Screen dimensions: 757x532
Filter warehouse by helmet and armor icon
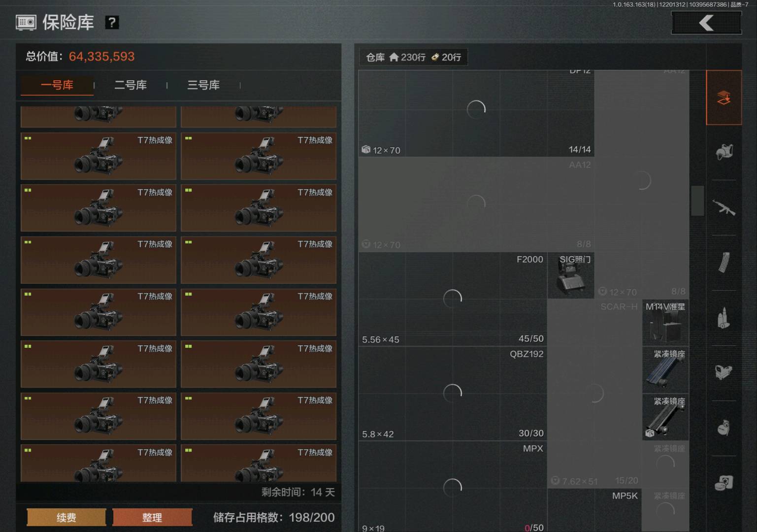pos(724,152)
